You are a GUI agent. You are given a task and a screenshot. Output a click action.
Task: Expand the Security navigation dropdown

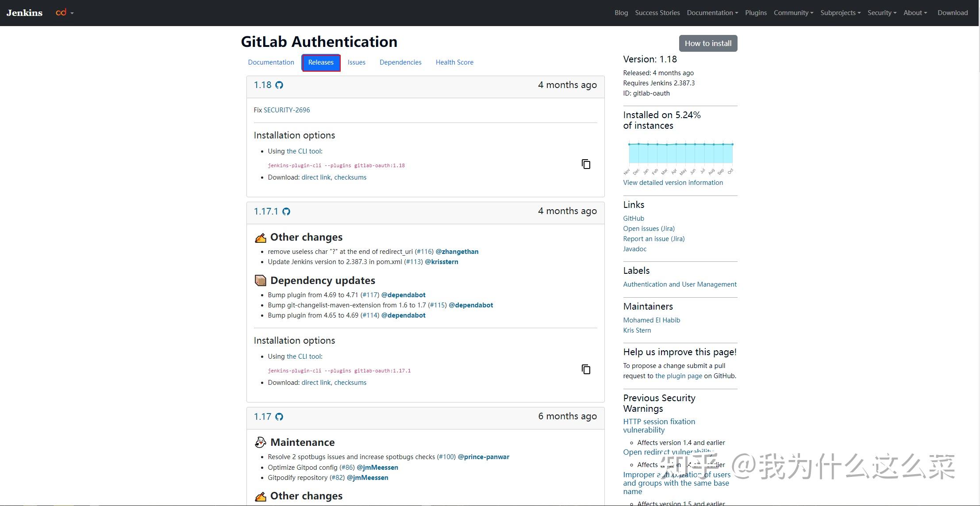tap(881, 13)
